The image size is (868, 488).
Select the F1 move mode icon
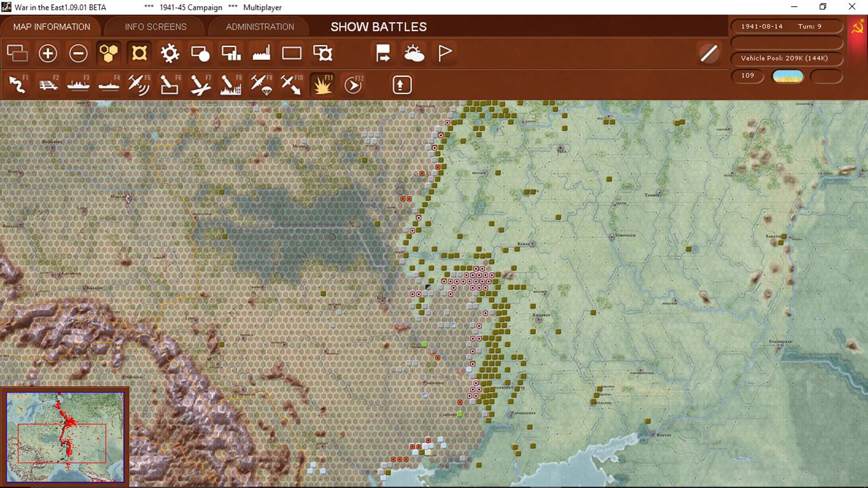point(17,84)
